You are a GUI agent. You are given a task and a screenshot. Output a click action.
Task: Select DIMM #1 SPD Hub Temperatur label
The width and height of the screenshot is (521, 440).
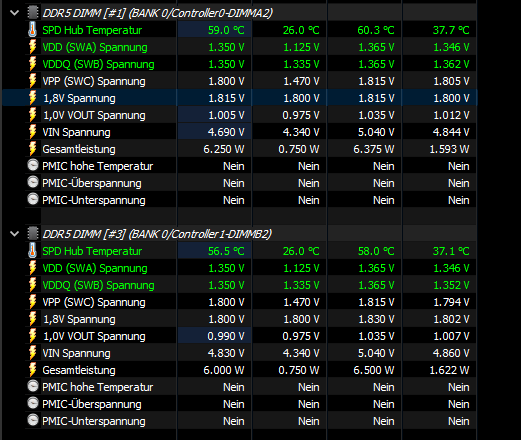[92, 30]
